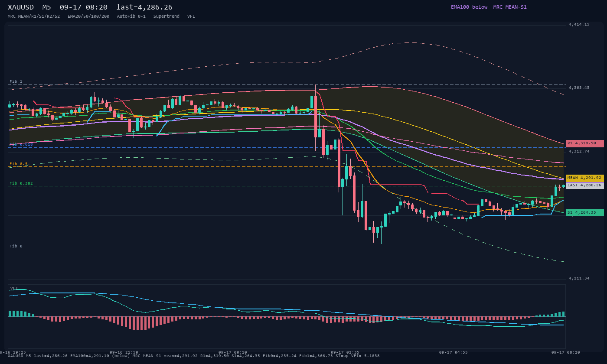
Task: Click the LAST 4,286.26 price tag
Action: click(585, 185)
